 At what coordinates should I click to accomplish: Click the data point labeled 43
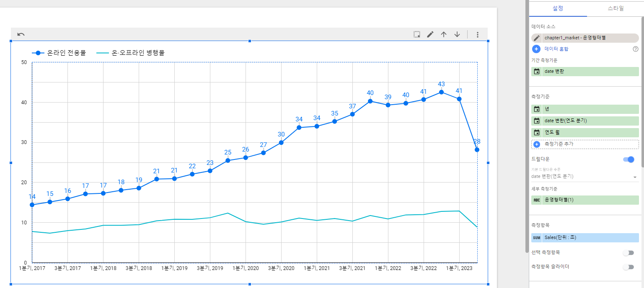click(441, 92)
